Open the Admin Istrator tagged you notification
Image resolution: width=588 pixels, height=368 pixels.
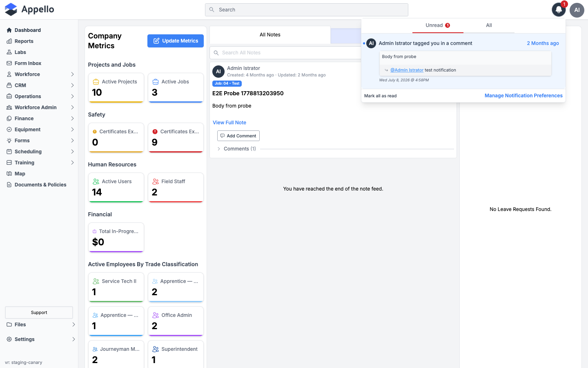(x=463, y=61)
